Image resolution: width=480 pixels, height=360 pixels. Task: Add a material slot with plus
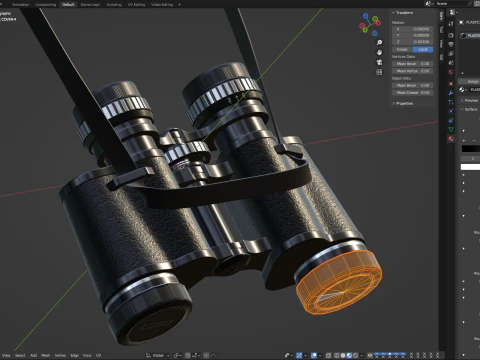click(x=464, y=140)
